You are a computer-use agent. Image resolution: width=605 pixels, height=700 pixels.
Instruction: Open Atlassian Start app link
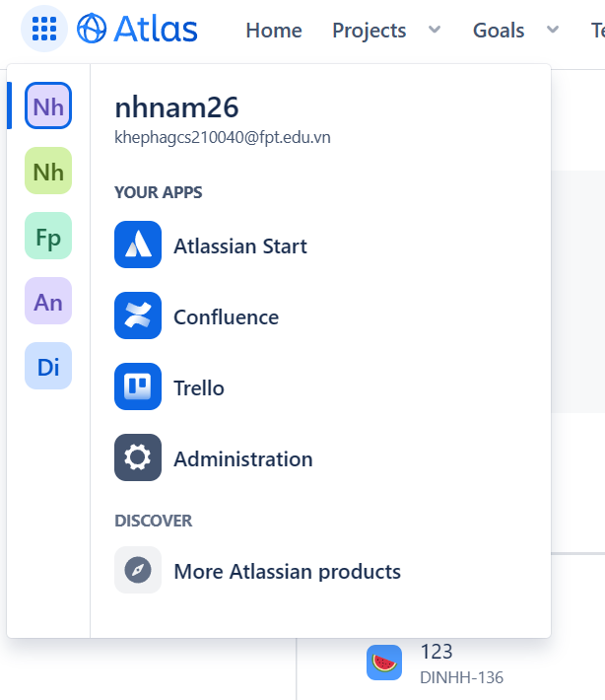(x=240, y=245)
